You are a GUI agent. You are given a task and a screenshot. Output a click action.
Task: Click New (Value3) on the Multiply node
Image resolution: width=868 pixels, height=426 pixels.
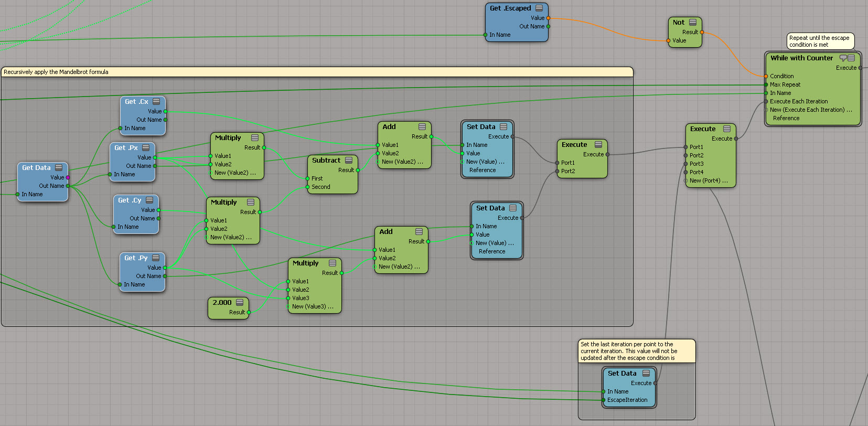point(313,306)
